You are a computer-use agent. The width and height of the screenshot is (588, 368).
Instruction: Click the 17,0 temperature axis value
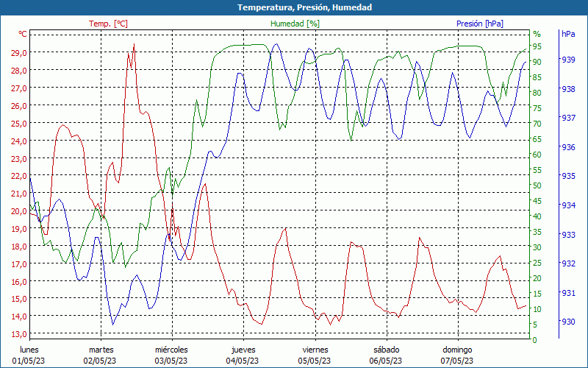[18, 264]
